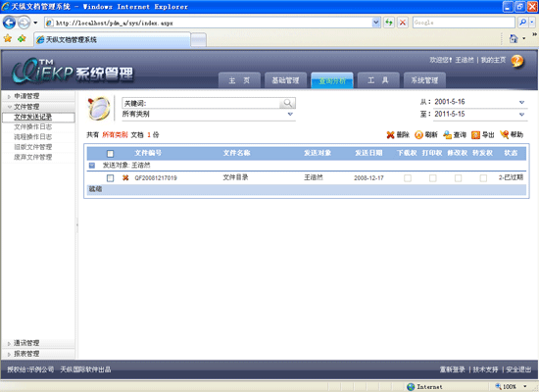Check the select-all checkbox in table header
The image size is (539, 392).
click(110, 153)
